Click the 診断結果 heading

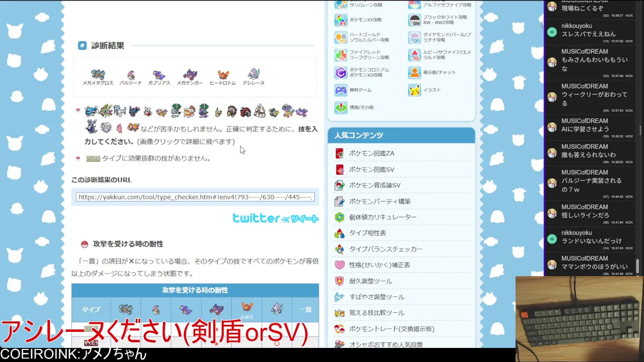[x=108, y=46]
